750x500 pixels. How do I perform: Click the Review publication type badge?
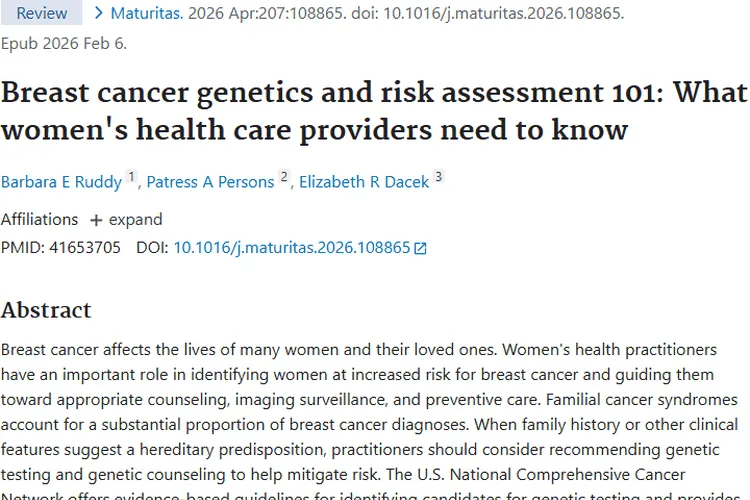pos(42,13)
